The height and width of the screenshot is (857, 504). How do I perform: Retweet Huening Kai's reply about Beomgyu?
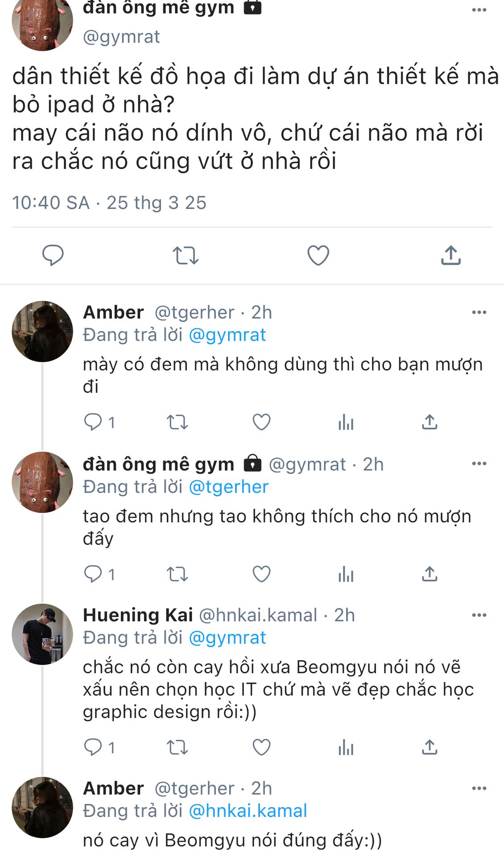tap(177, 747)
